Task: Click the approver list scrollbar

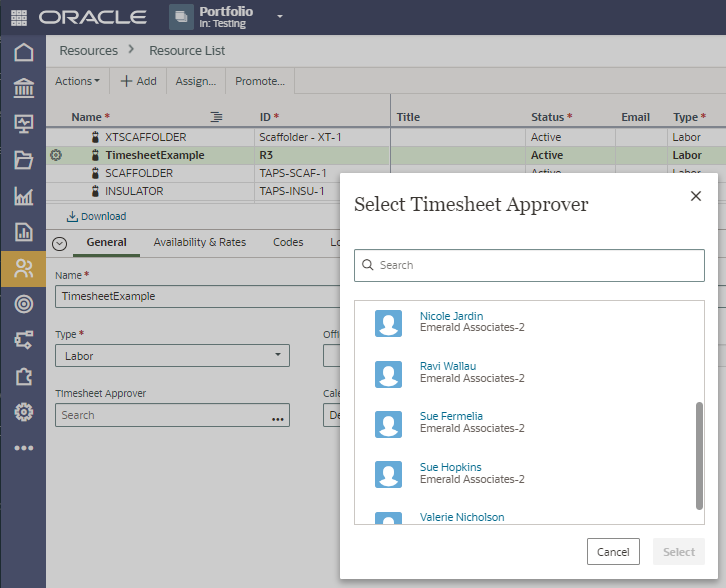Action: (x=698, y=455)
